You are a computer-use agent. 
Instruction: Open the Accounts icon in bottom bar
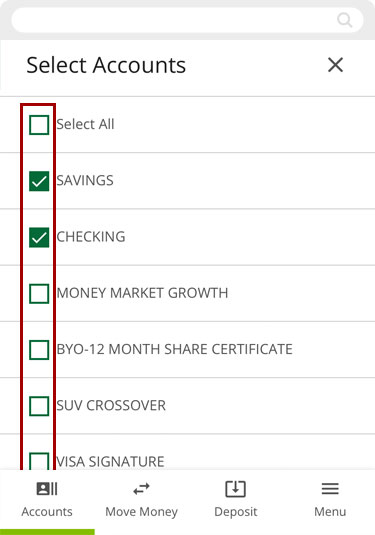47,489
